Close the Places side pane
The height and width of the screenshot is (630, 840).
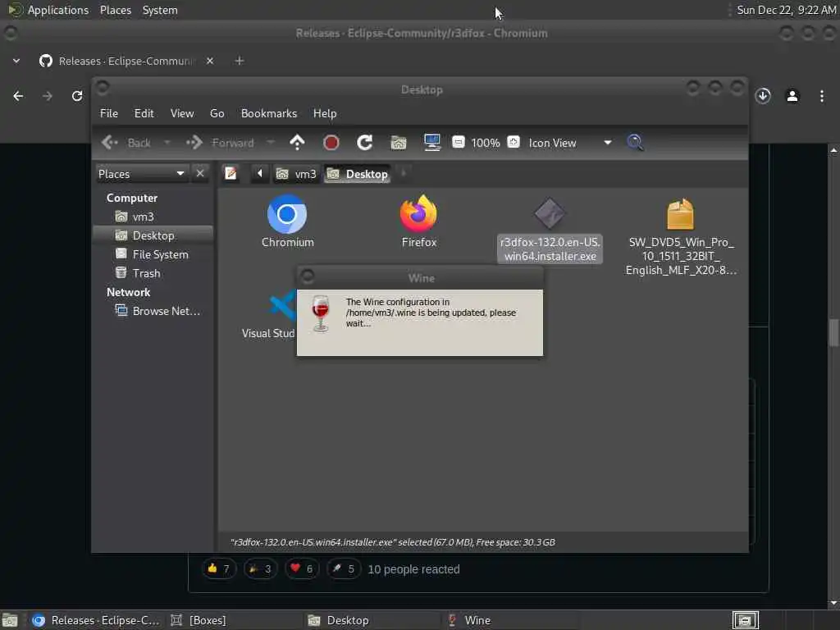click(x=200, y=174)
